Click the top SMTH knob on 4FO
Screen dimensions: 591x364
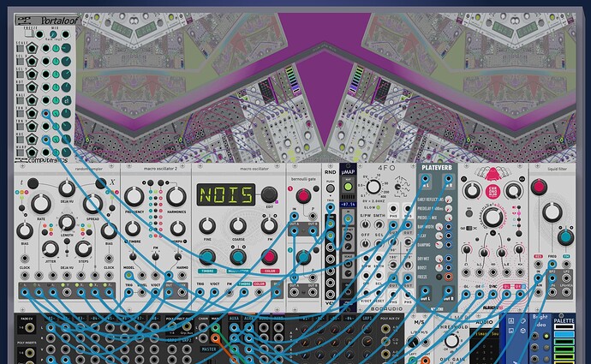[379, 224]
